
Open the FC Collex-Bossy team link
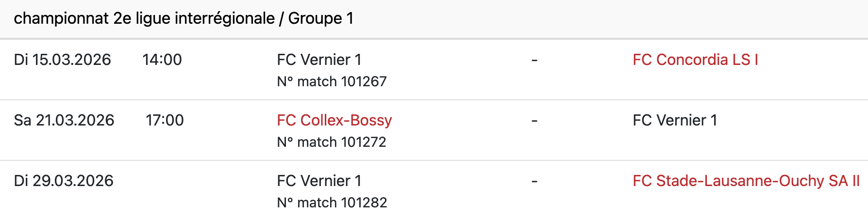pyautogui.click(x=334, y=120)
